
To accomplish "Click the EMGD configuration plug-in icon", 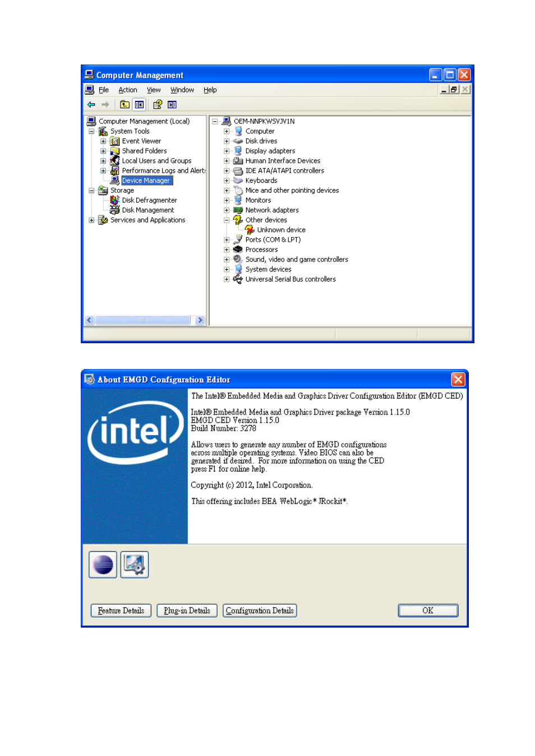I will [135, 565].
